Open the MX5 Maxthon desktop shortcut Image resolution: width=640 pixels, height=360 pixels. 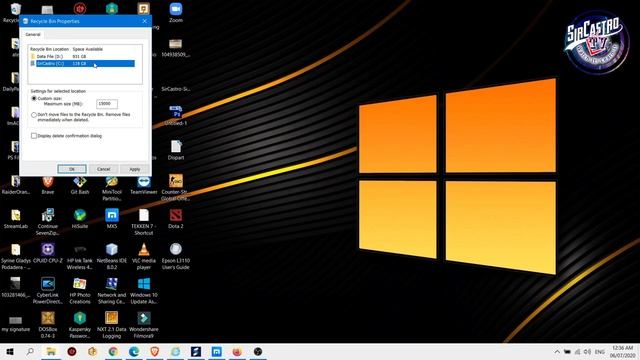click(x=111, y=219)
